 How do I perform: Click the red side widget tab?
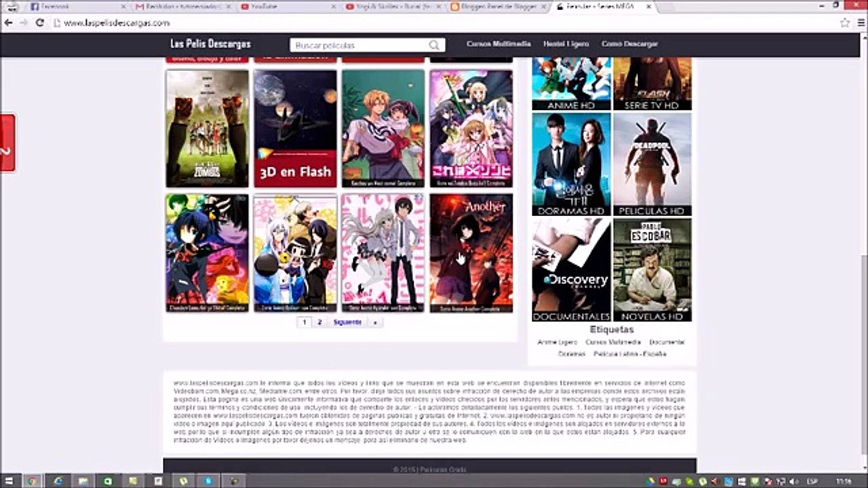[x=7, y=143]
